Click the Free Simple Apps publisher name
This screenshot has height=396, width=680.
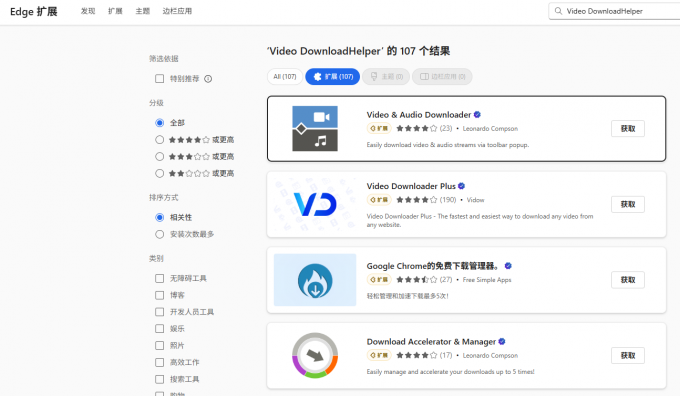click(x=487, y=280)
